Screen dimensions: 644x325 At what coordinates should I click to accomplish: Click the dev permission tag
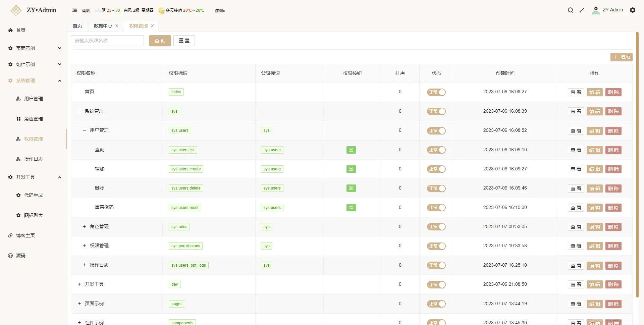(x=175, y=284)
